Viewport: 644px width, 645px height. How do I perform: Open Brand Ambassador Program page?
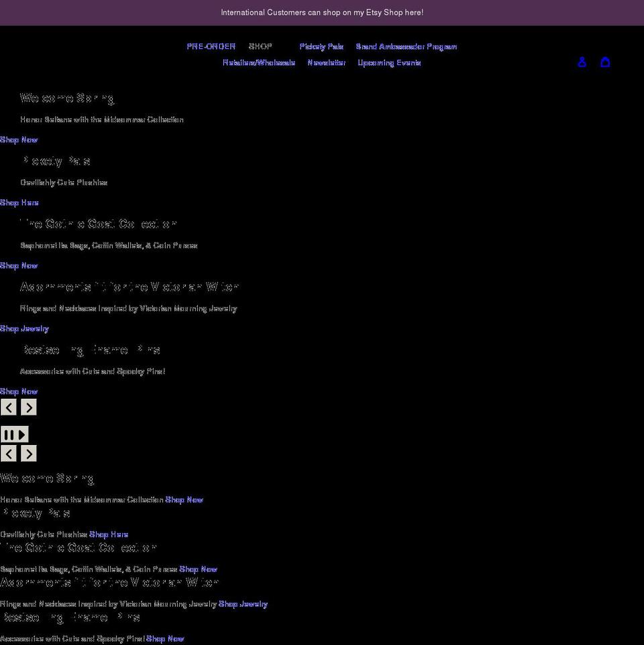tap(407, 46)
